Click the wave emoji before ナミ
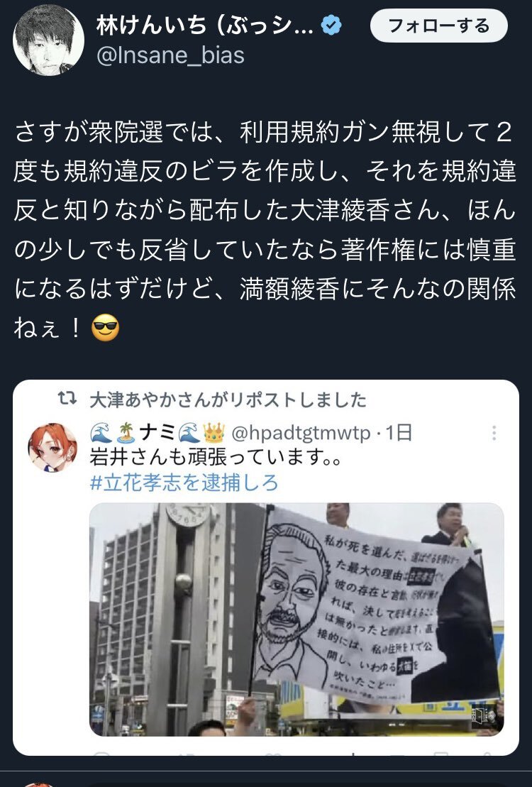532x787 pixels. [102, 432]
